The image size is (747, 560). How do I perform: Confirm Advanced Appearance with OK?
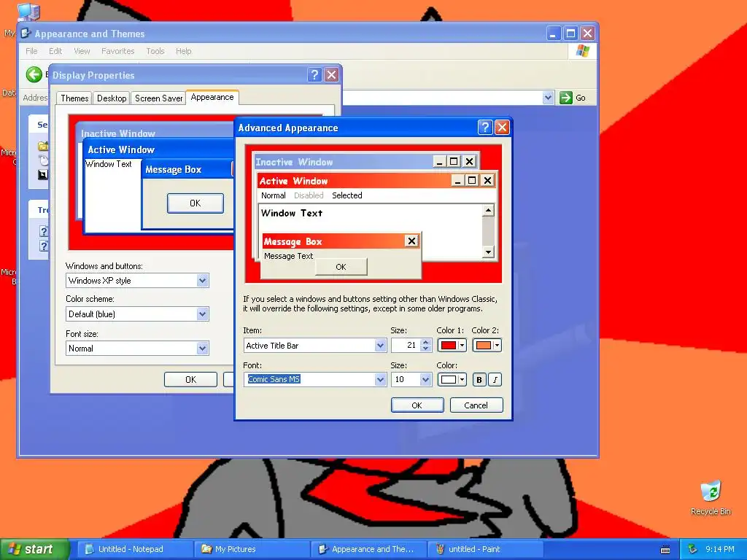tap(417, 405)
